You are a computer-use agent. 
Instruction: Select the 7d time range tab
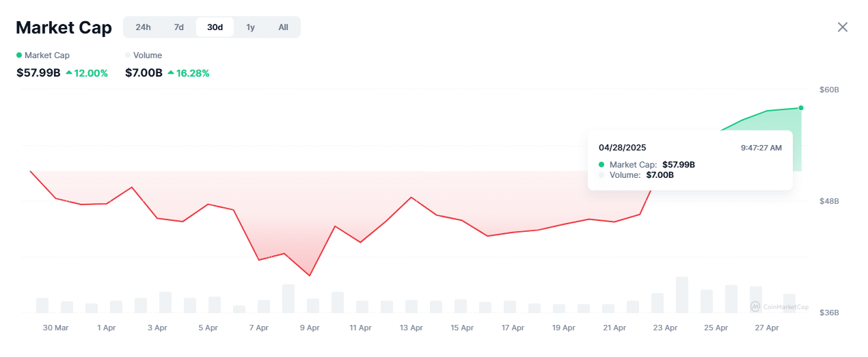coord(179,27)
